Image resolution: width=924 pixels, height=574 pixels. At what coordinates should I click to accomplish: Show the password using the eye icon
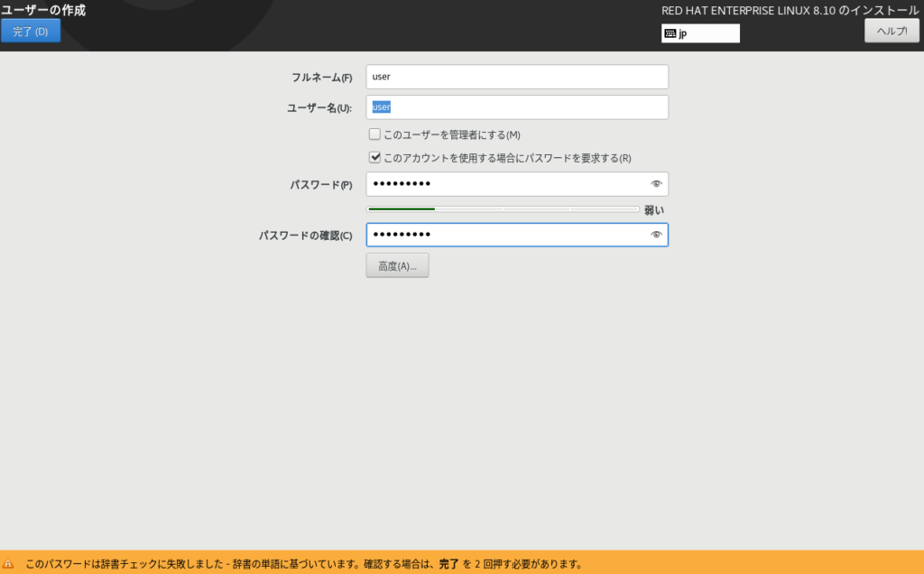coord(656,184)
